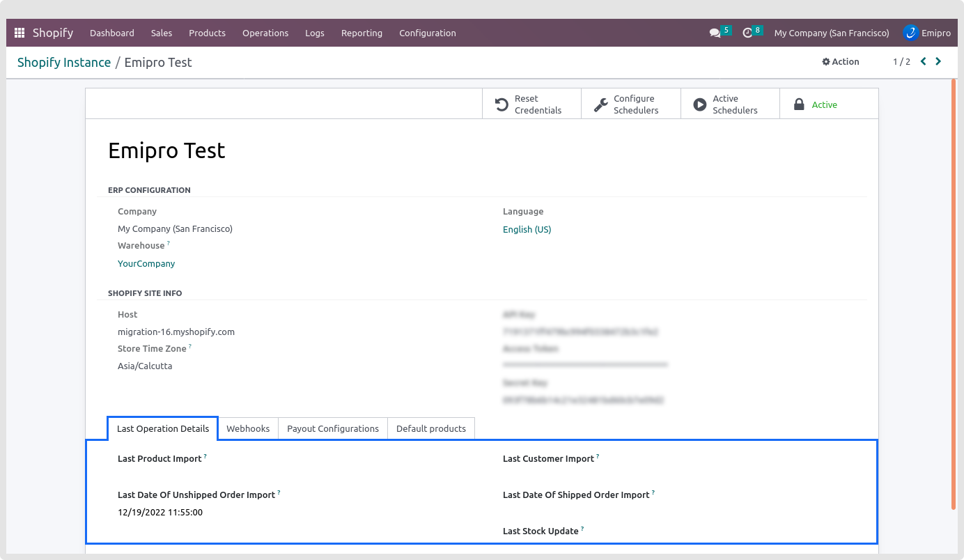Click the host value migration-16.myshopify.com
The height and width of the screenshot is (560, 964).
click(176, 332)
